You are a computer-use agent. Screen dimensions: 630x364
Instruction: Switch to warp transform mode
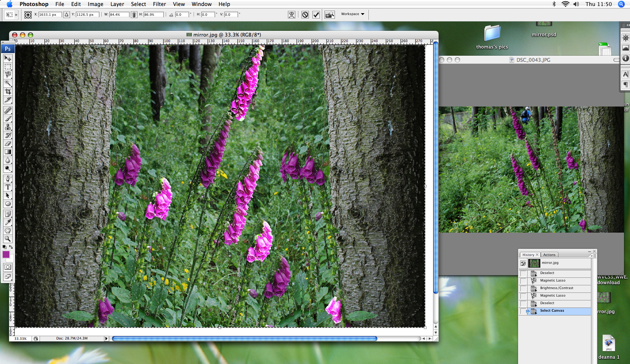tap(292, 15)
